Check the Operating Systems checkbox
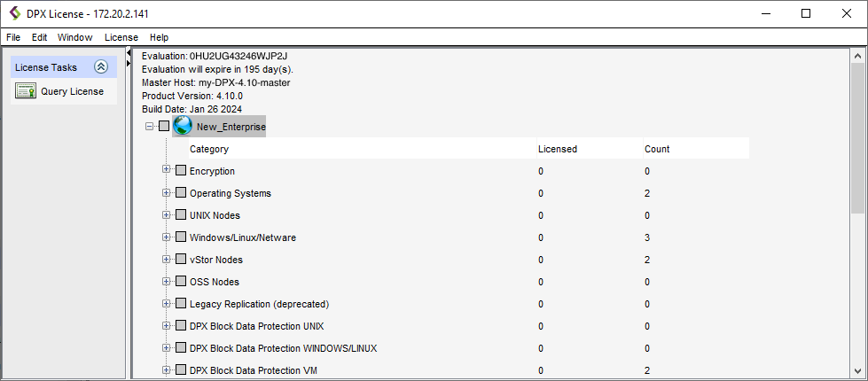This screenshot has width=868, height=381. 181,193
